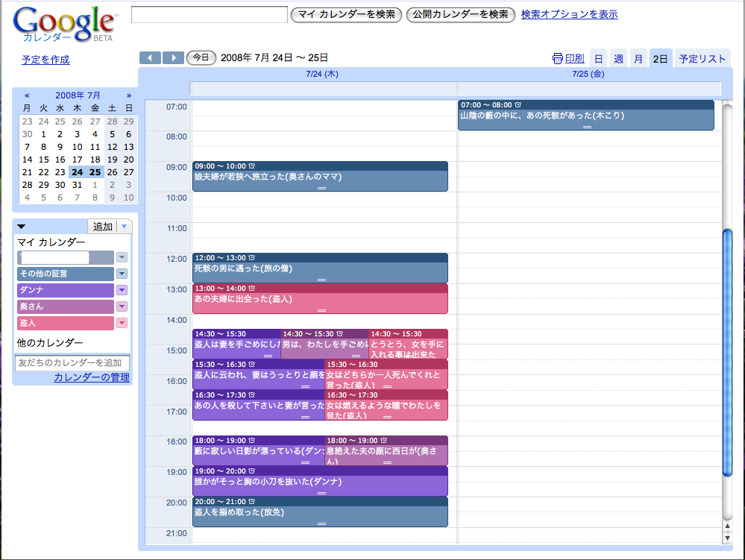Screen dimensions: 745x560
Task: Open dropdown for the first unnamed calendar
Action: [122, 257]
